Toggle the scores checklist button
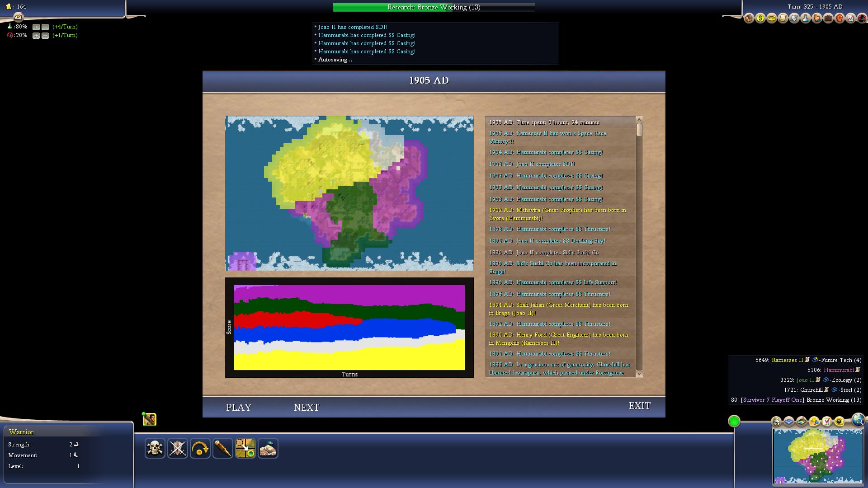The image size is (868, 488). click(x=827, y=422)
